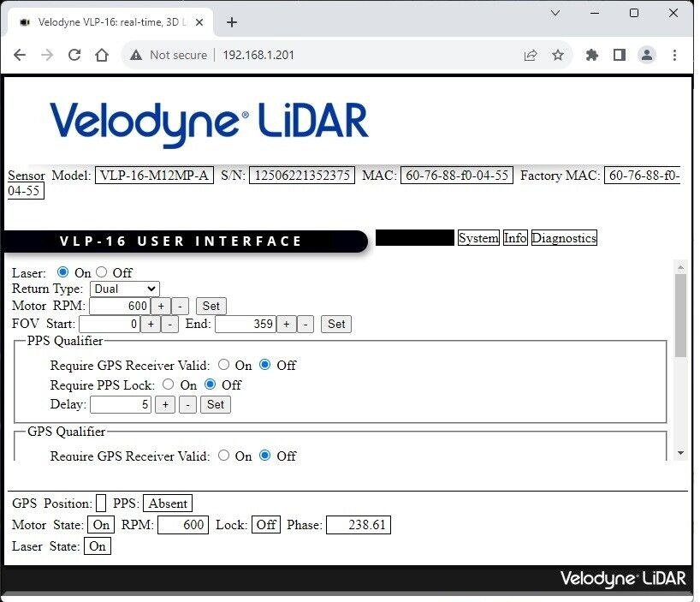
Task: Set the Motor RPM value
Action: [211, 306]
